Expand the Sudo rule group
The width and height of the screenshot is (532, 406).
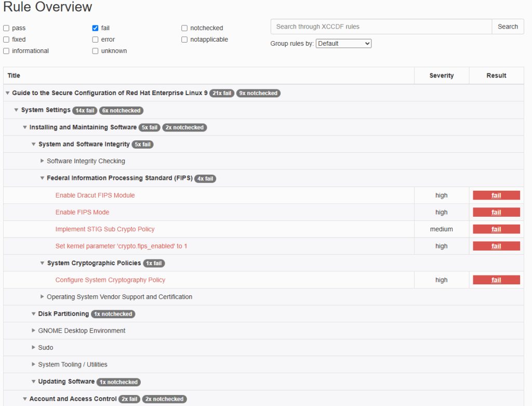(x=45, y=348)
